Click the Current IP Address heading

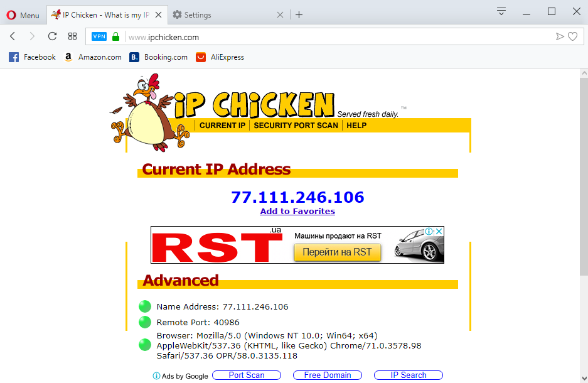216,169
